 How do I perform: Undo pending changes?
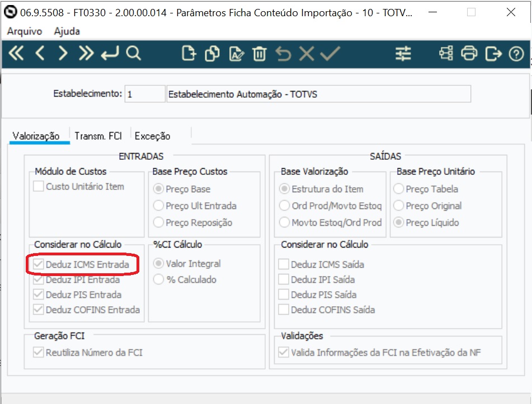[x=284, y=54]
